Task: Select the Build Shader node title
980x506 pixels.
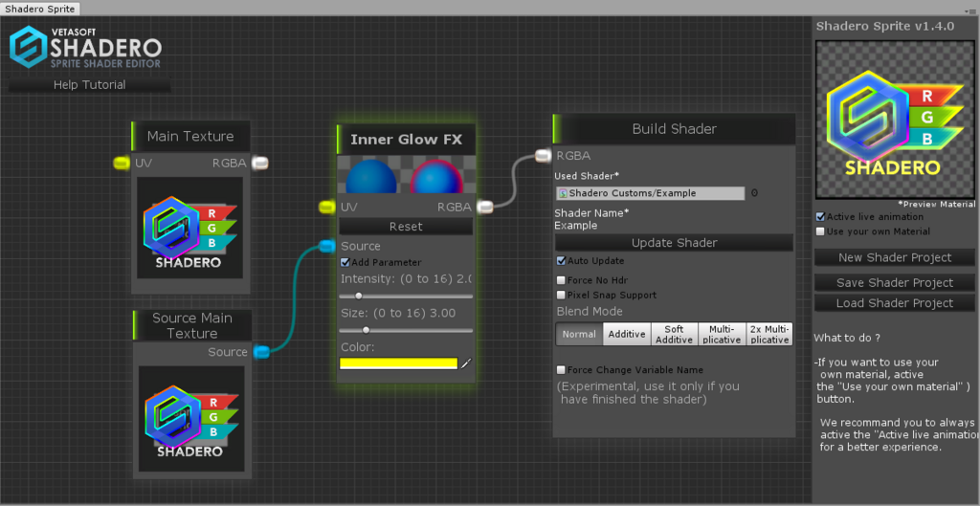Action: 675,129
